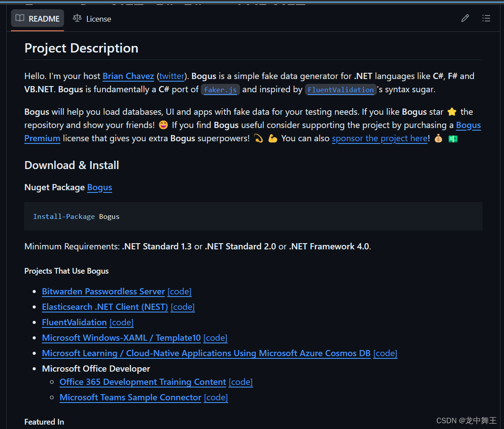Open Office 365 Development Training Content link
The width and height of the screenshot is (504, 429).
[x=143, y=382]
